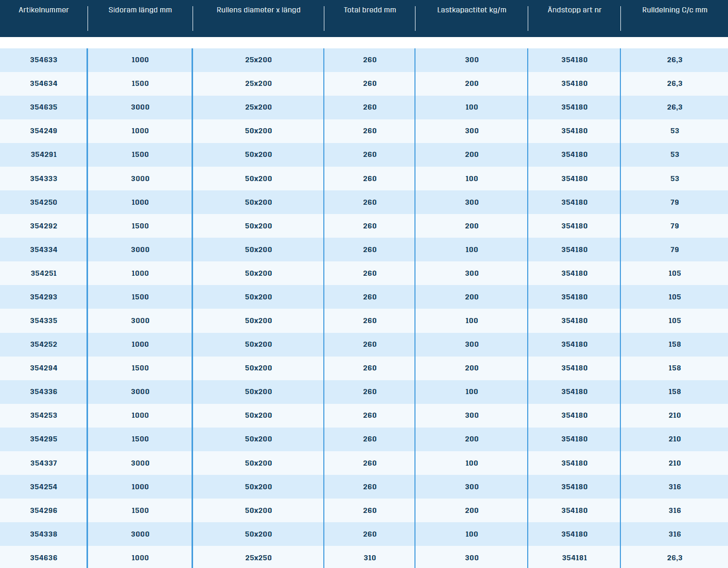Image resolution: width=728 pixels, height=568 pixels.
Task: Click load capacity 300 in 354636 row
Action: coord(472,558)
